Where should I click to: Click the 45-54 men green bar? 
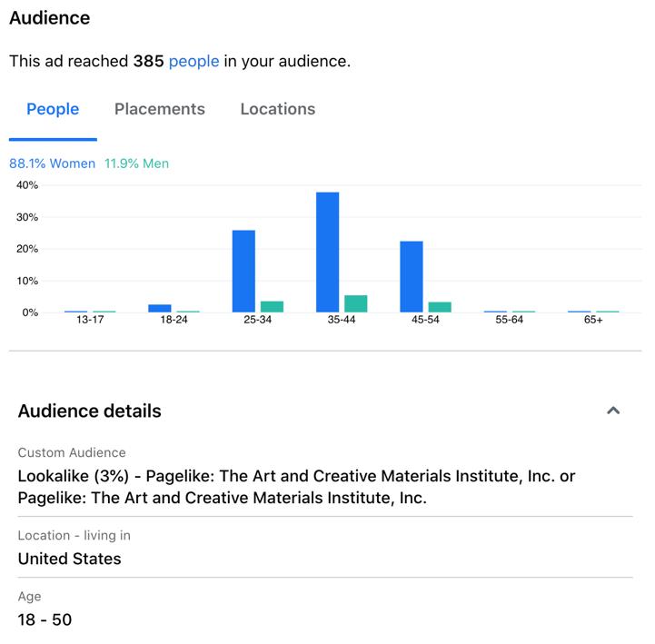point(440,307)
